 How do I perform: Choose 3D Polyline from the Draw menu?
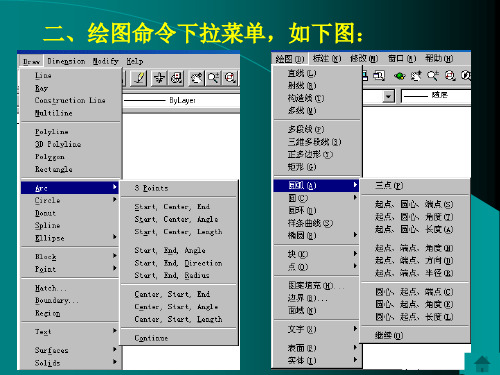[x=70, y=144]
